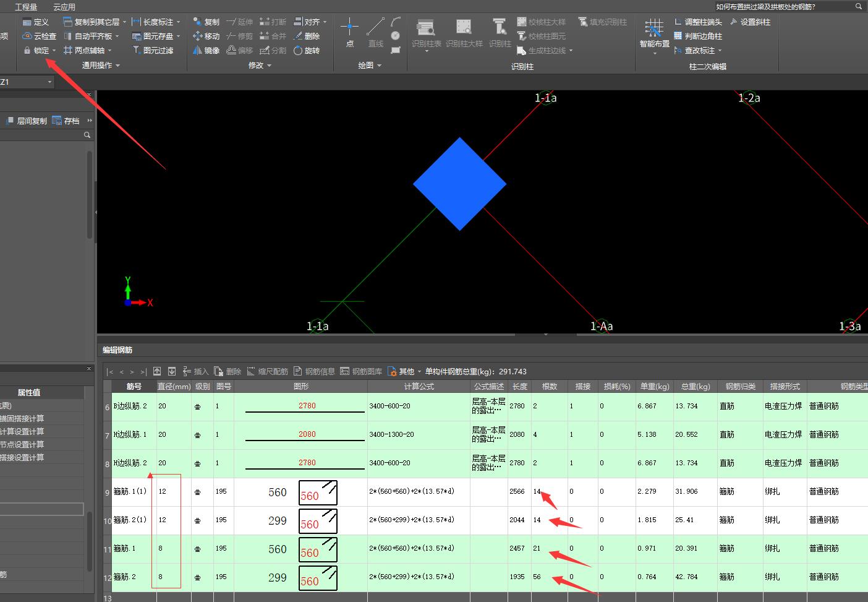Image resolution: width=868 pixels, height=602 pixels.
Task: Select the arc drawing tool icon
Action: click(x=396, y=22)
